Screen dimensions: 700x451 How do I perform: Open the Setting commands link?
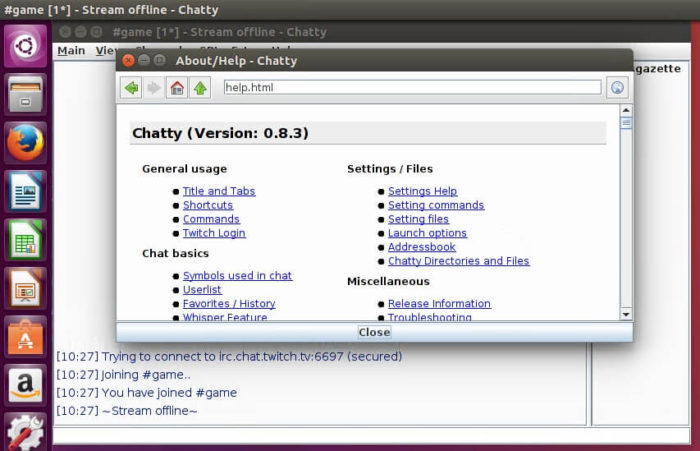pos(436,205)
